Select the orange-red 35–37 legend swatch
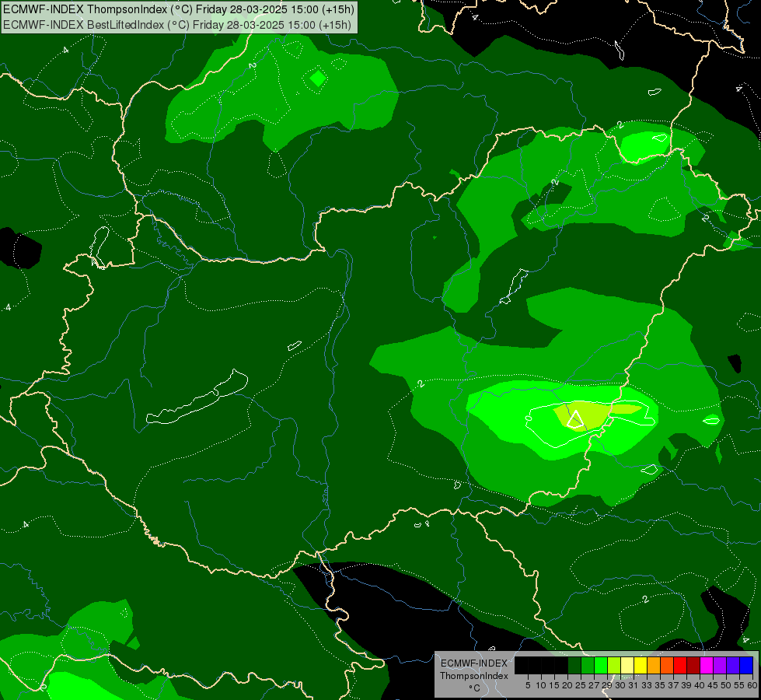Viewport: 761px width, 700px height. 667,665
